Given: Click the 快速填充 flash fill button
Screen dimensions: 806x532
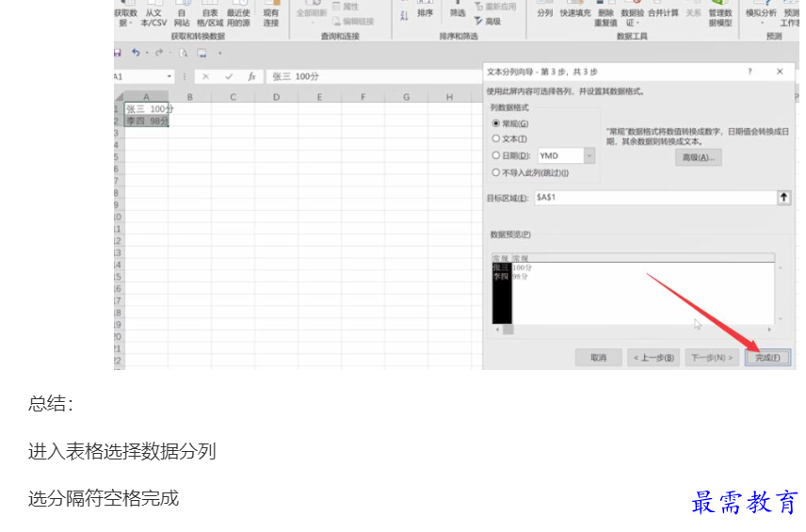Looking at the screenshot, I should click(575, 11).
